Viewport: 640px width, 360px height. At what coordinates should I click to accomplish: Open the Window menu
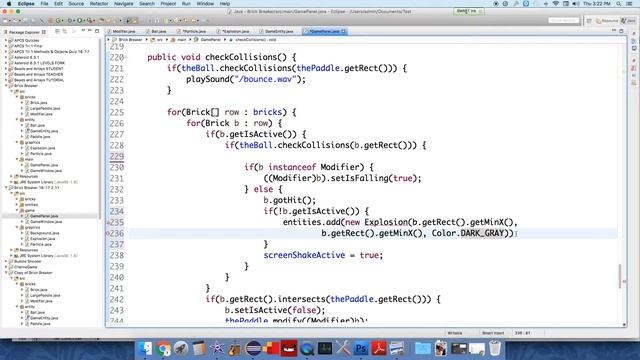205,4
